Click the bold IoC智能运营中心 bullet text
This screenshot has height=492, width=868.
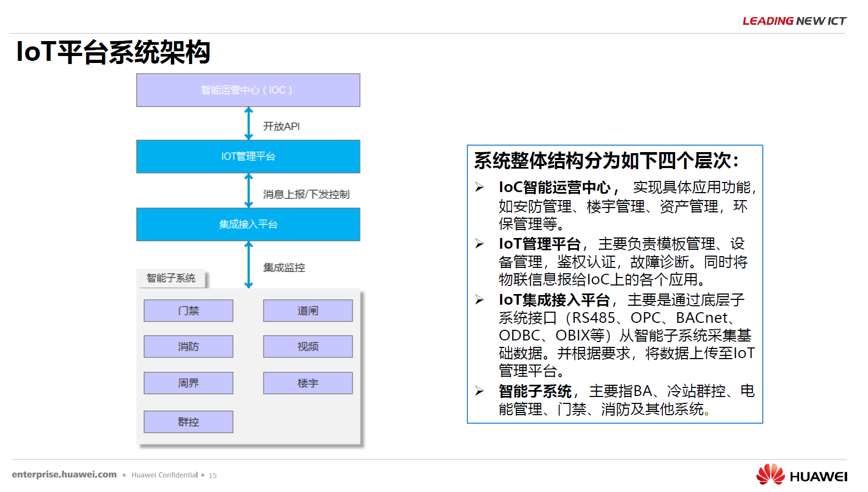click(x=554, y=187)
